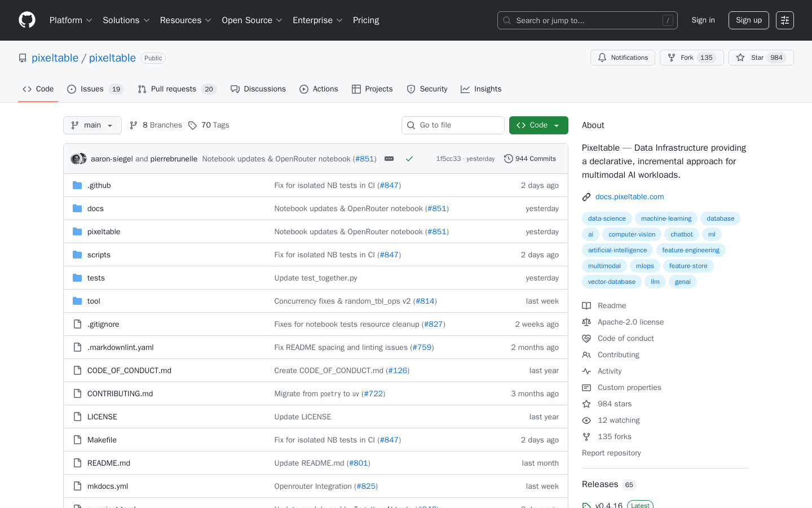Click the tag icon beside 70 Tags
812x508 pixels.
click(x=192, y=125)
